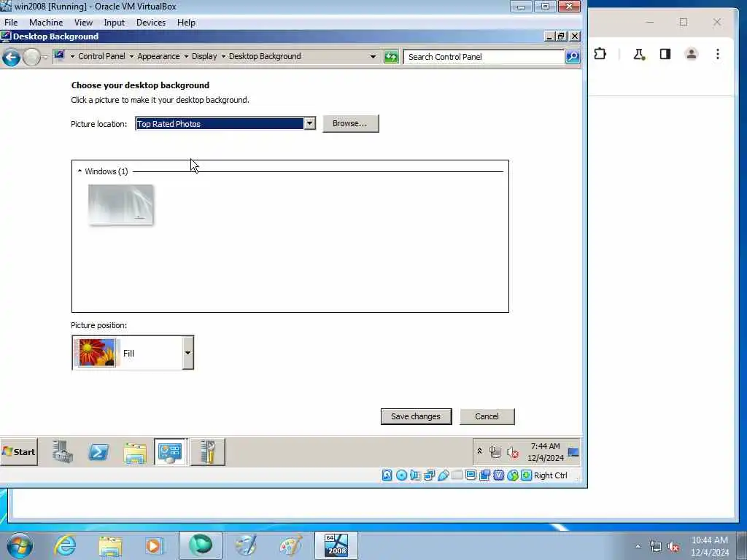
Task: Show hidden icons in guest tray
Action: point(480,451)
